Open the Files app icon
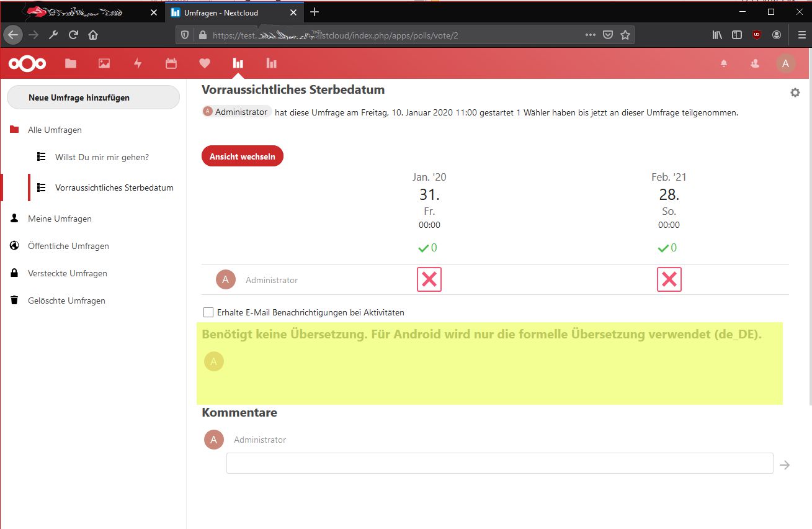 pyautogui.click(x=71, y=63)
